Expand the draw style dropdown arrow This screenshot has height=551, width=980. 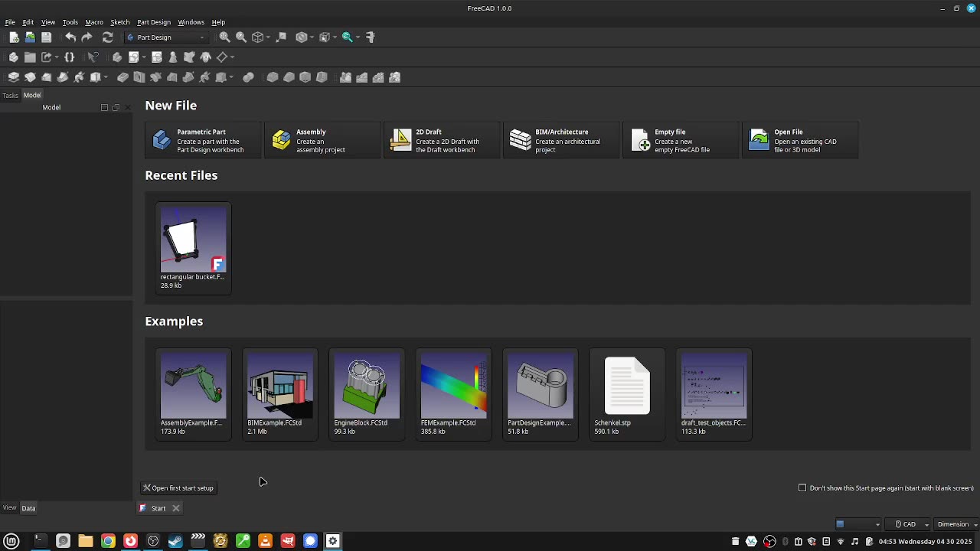tap(312, 37)
